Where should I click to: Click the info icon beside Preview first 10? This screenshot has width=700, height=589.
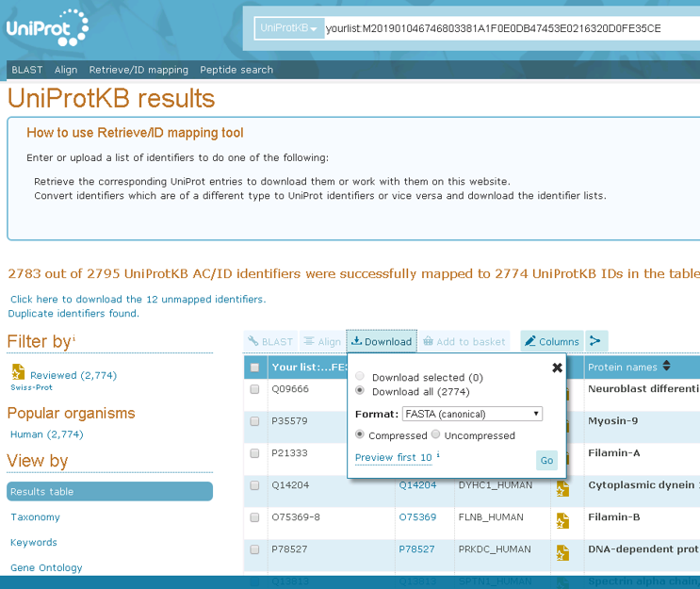click(x=438, y=454)
